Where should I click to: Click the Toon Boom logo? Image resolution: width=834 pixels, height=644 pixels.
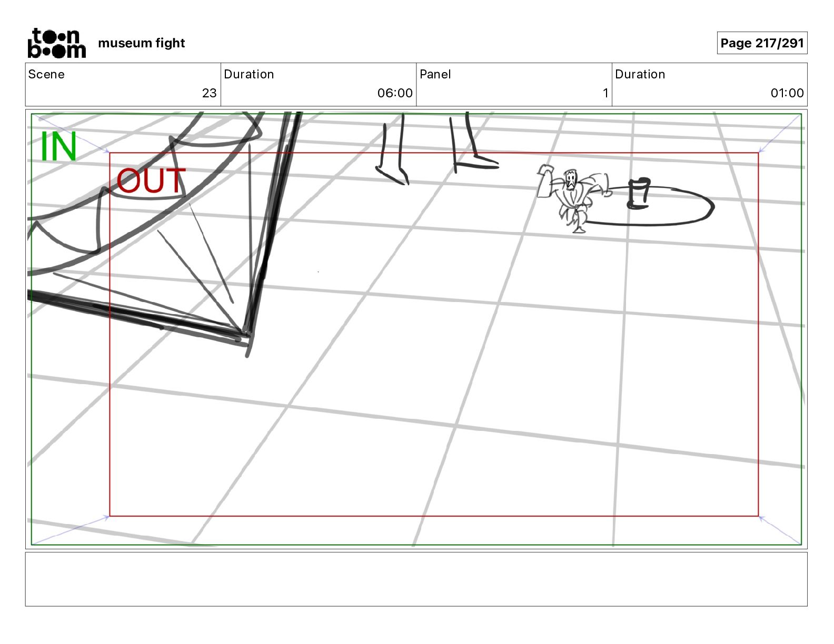tap(57, 43)
